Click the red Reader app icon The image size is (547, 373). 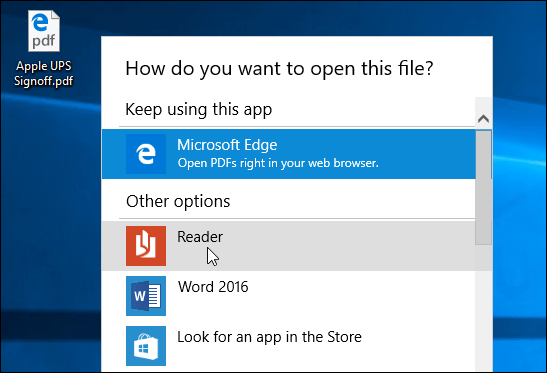pyautogui.click(x=146, y=246)
